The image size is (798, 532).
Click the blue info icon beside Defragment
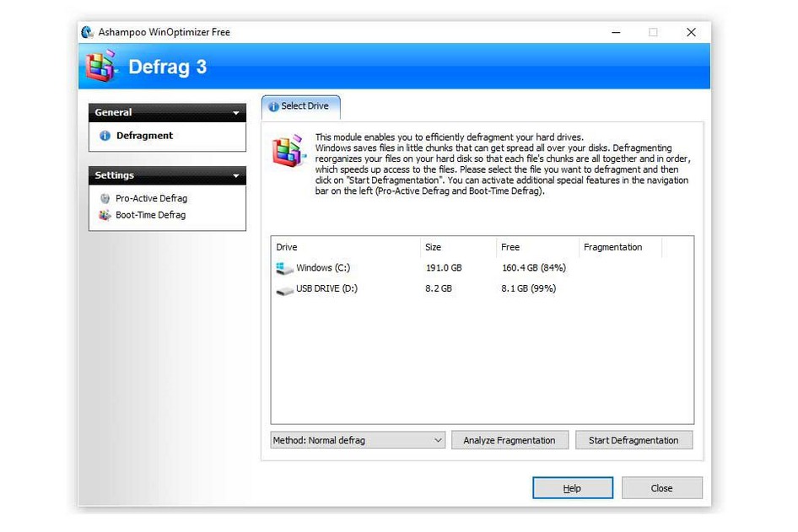tap(105, 136)
